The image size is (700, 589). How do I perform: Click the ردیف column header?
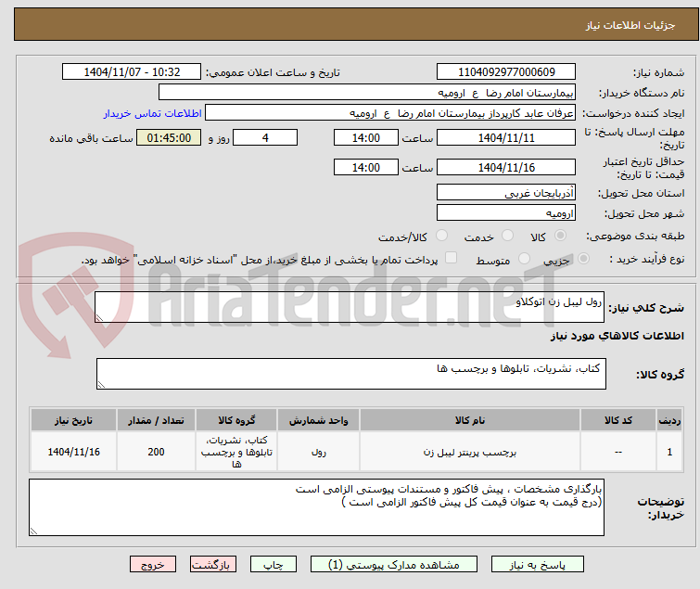(669, 420)
